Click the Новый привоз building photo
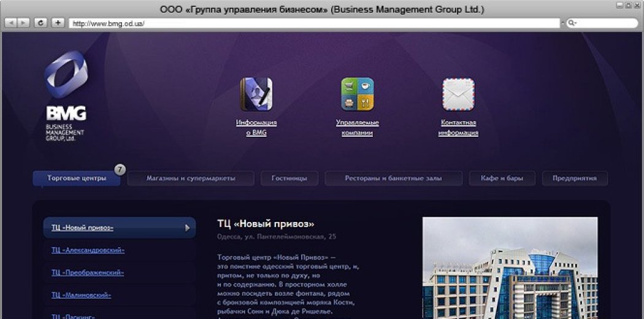Image resolution: width=644 pixels, height=319 pixels. click(x=510, y=267)
